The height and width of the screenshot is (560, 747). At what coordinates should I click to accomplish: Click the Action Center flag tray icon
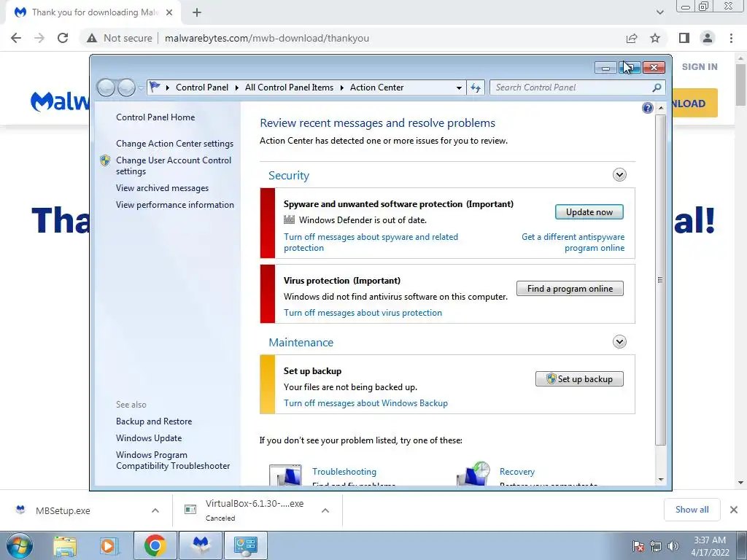[638, 546]
